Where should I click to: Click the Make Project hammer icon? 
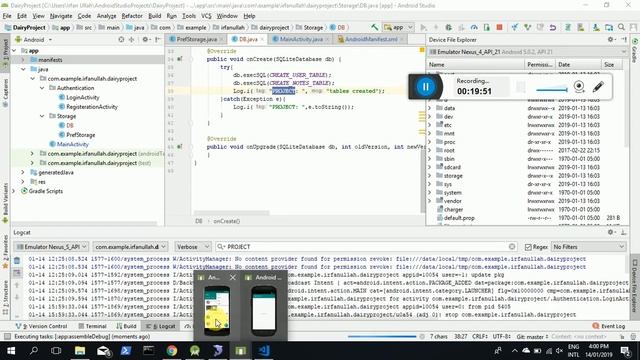(x=374, y=27)
